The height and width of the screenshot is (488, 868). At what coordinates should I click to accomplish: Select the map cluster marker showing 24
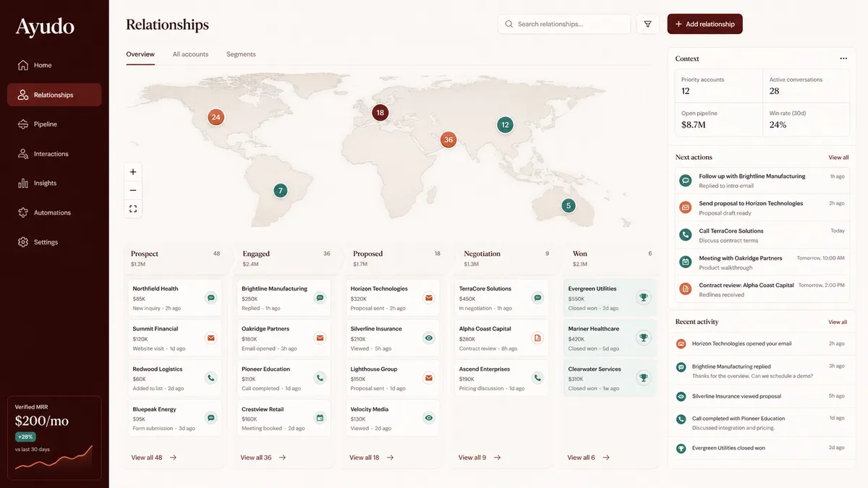tap(216, 117)
